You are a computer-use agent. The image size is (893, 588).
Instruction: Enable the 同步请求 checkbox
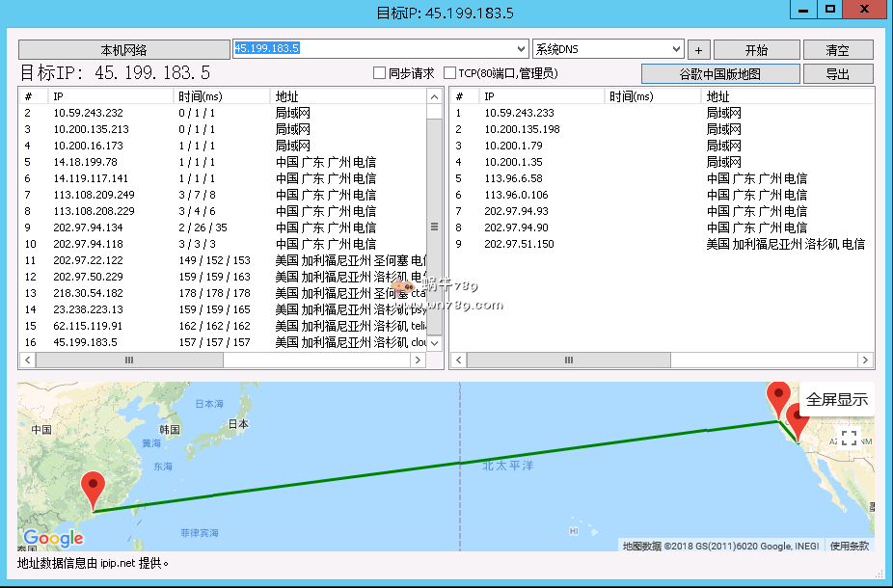click(x=380, y=73)
